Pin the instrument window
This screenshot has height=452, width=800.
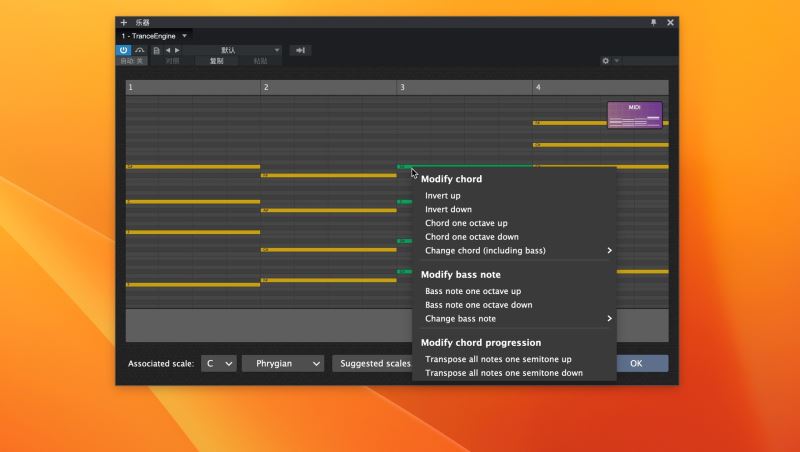pyautogui.click(x=654, y=22)
